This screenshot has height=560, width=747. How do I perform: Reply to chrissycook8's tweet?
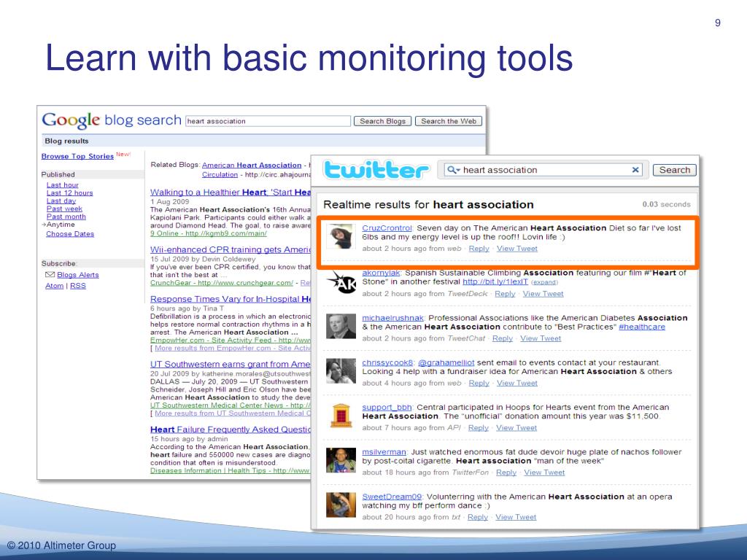click(x=479, y=384)
